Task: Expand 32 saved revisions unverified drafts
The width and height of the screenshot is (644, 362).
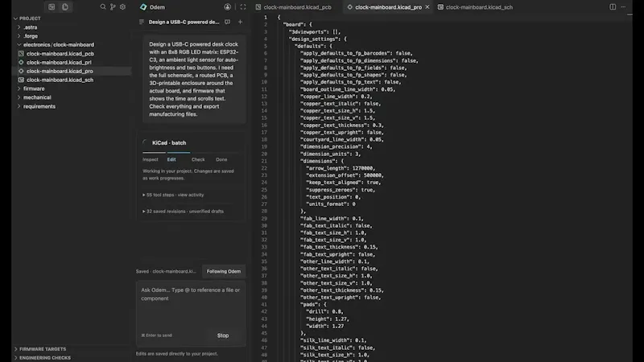Action: [183, 212]
